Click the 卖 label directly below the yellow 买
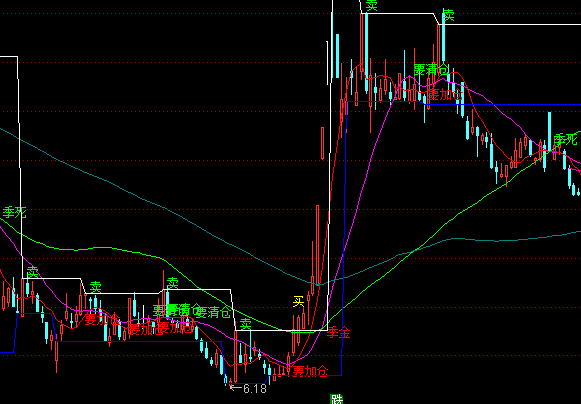Image resolution: width=581 pixels, height=404 pixels. pyautogui.click(x=245, y=324)
